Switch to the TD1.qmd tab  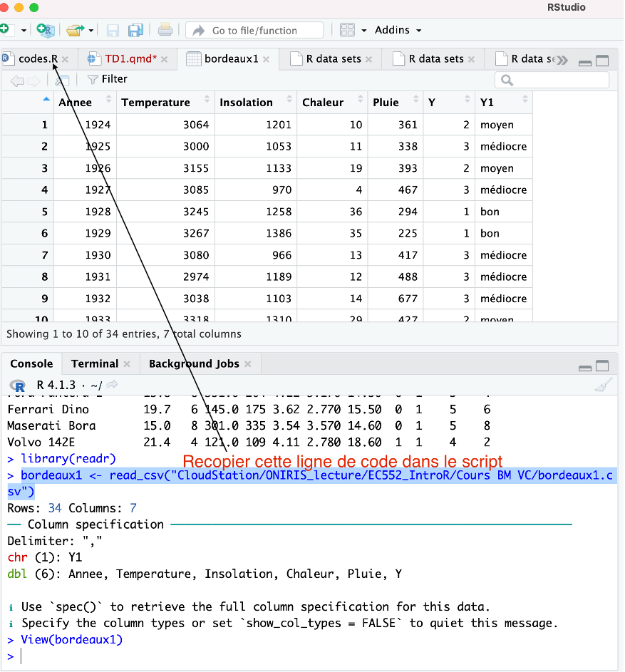pyautogui.click(x=130, y=58)
